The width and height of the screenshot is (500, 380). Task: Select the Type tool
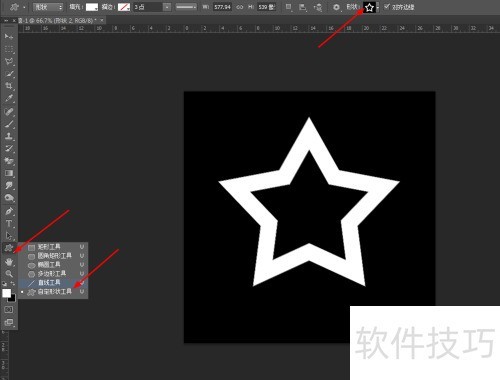pos(9,224)
